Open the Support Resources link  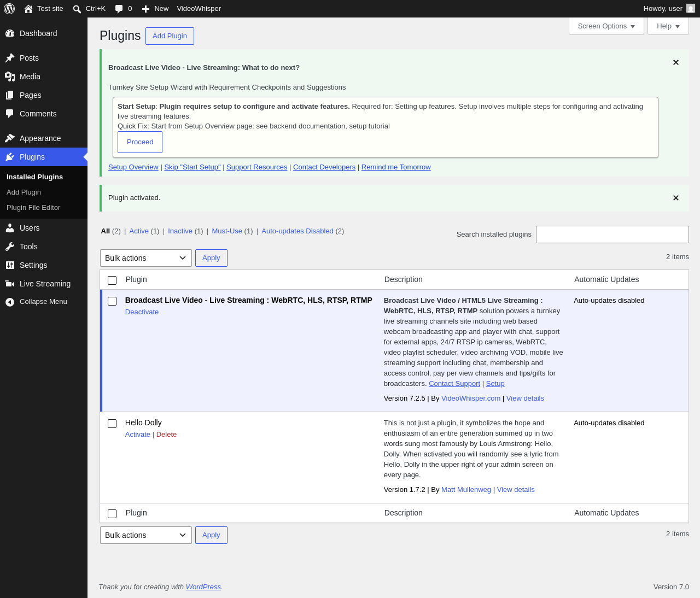(257, 167)
